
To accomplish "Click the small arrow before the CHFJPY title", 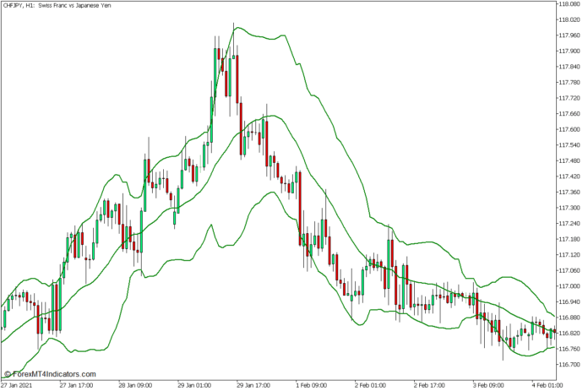I will pyautogui.click(x=4, y=6).
